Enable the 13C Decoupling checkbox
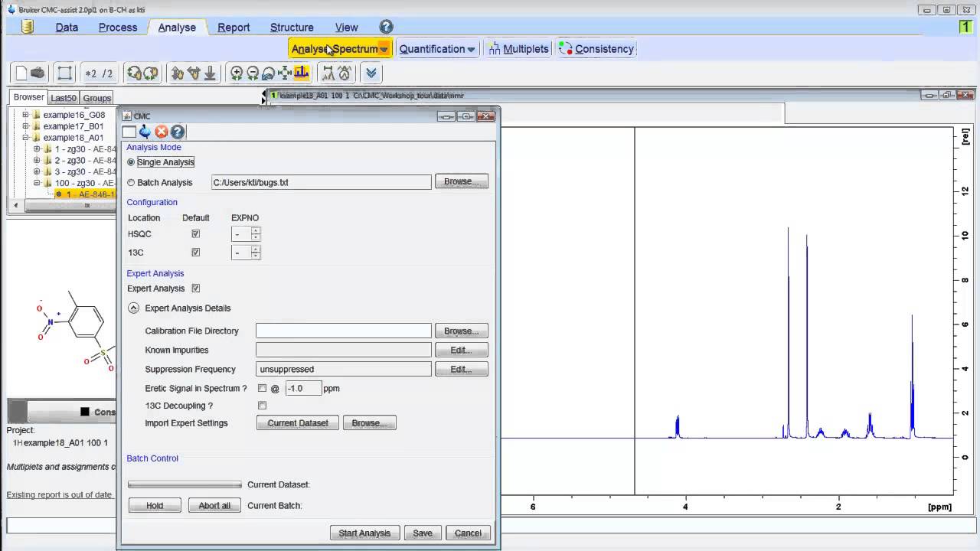 263,406
